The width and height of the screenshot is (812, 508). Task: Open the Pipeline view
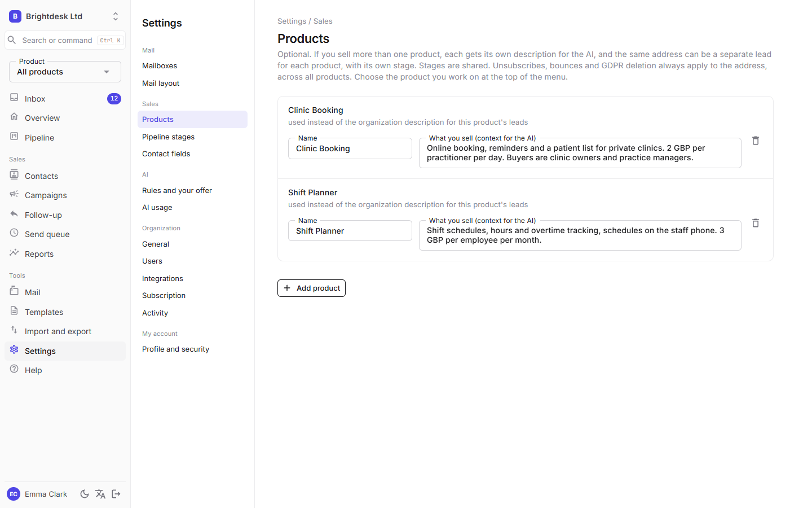click(x=65, y=138)
